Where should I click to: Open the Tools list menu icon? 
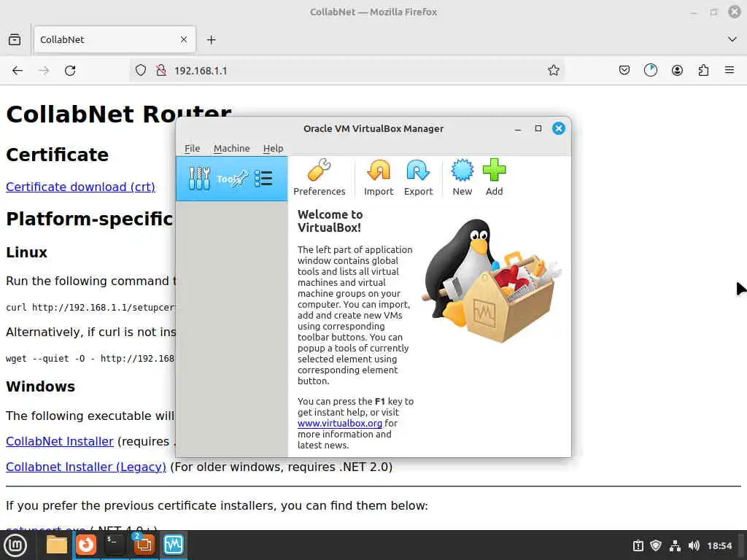coord(263,179)
